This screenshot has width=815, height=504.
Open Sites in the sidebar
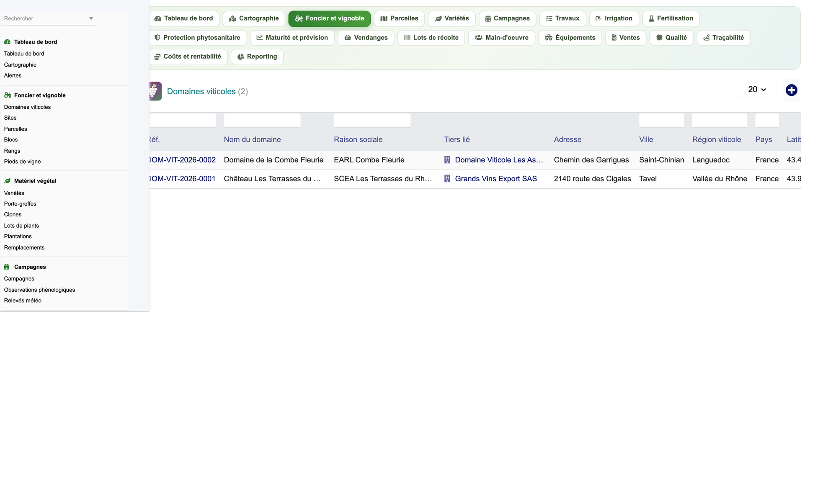(x=10, y=118)
